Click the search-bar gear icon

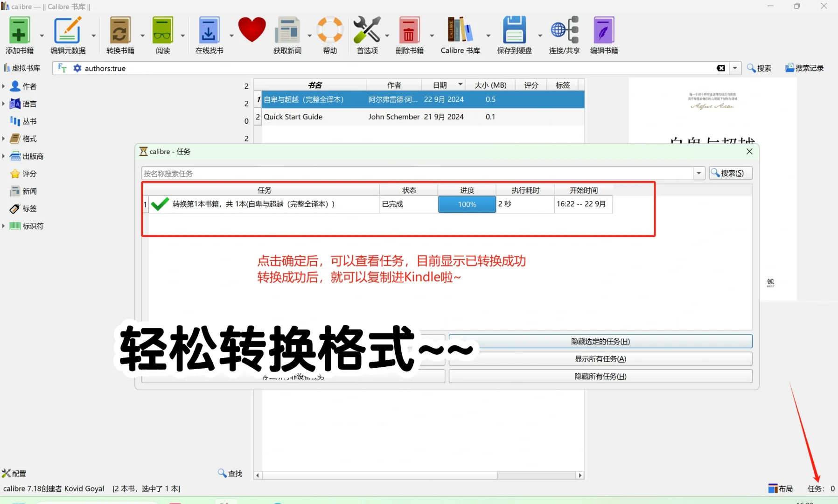click(77, 68)
